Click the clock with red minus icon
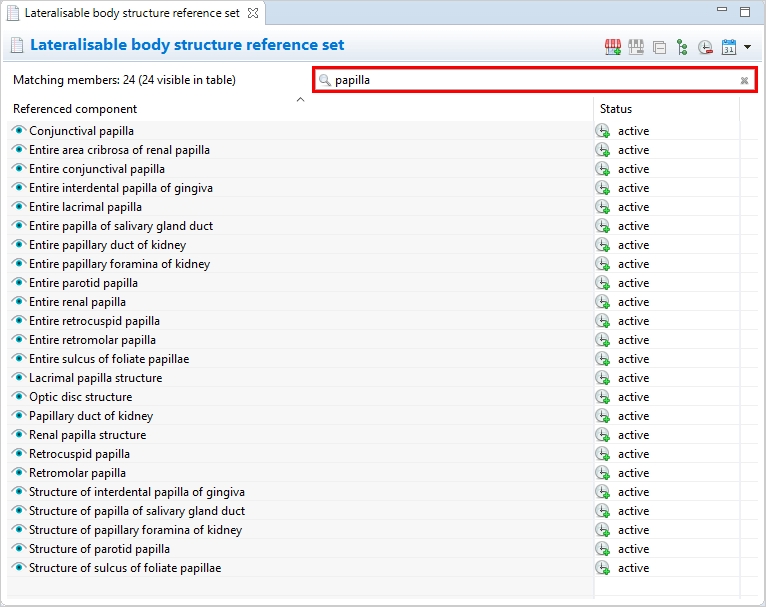 pos(705,47)
